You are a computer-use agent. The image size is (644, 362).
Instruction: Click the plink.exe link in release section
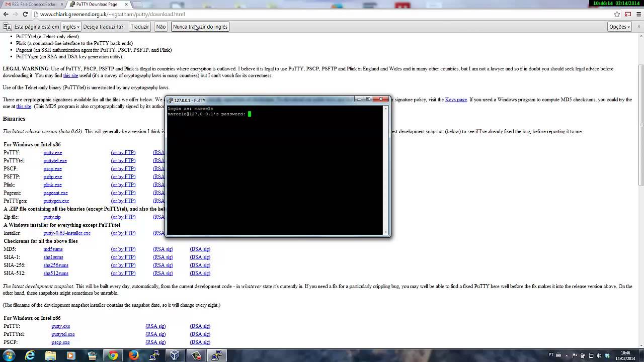point(52,185)
